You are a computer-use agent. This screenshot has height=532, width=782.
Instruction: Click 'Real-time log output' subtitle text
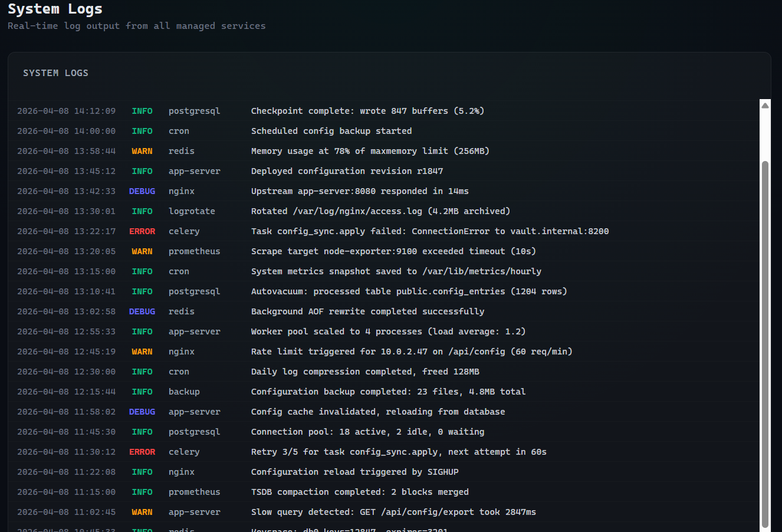tap(136, 26)
